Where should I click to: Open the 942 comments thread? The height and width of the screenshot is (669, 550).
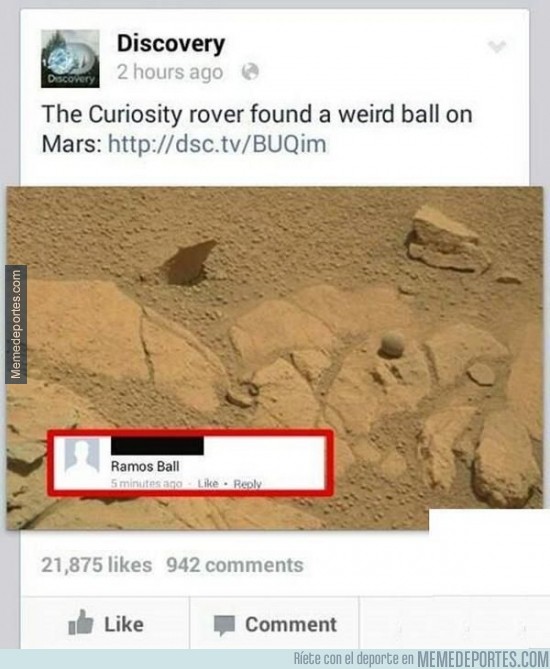click(x=235, y=565)
